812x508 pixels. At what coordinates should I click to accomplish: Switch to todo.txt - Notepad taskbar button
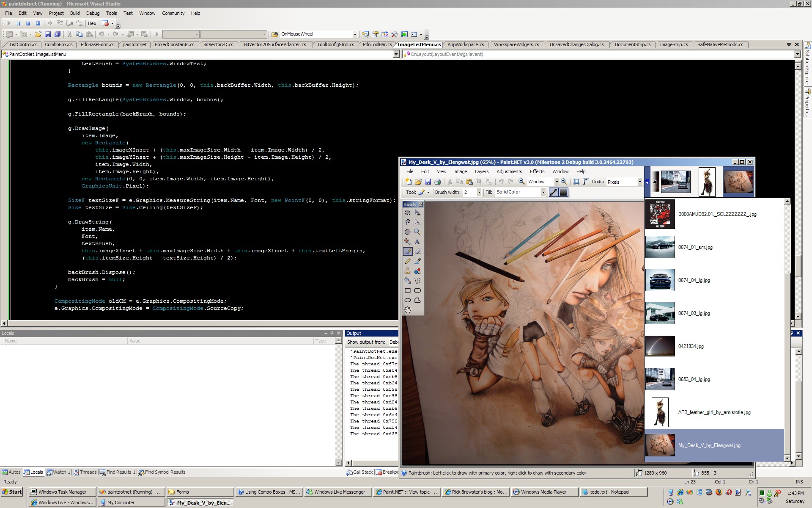tap(614, 492)
